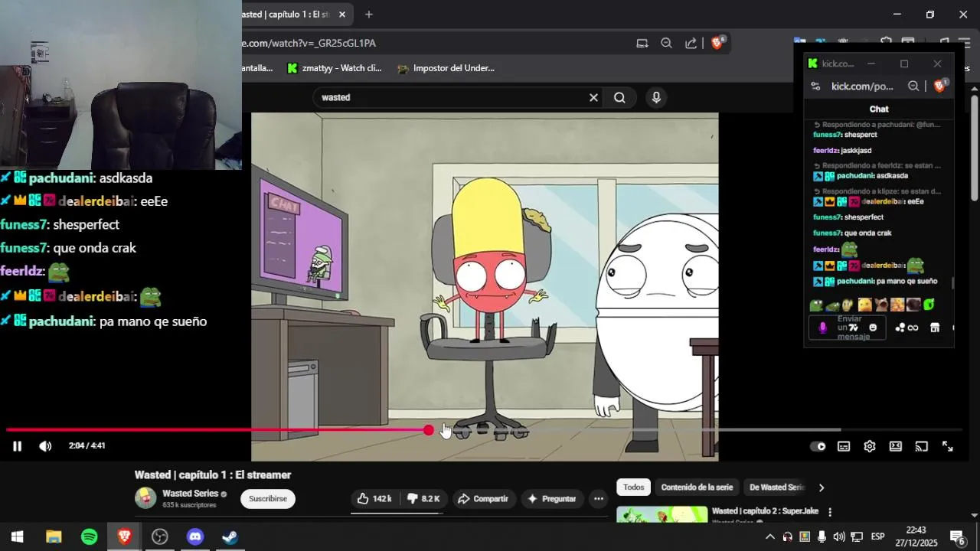Select the Todos filter chip
980x551 pixels.
tap(633, 487)
